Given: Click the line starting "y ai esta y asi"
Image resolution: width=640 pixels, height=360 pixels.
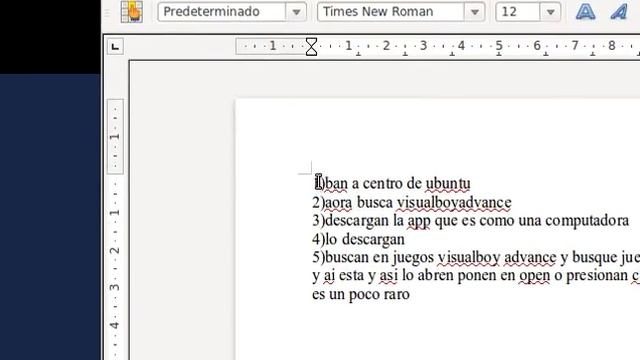Looking at the screenshot, I should [x=476, y=276].
